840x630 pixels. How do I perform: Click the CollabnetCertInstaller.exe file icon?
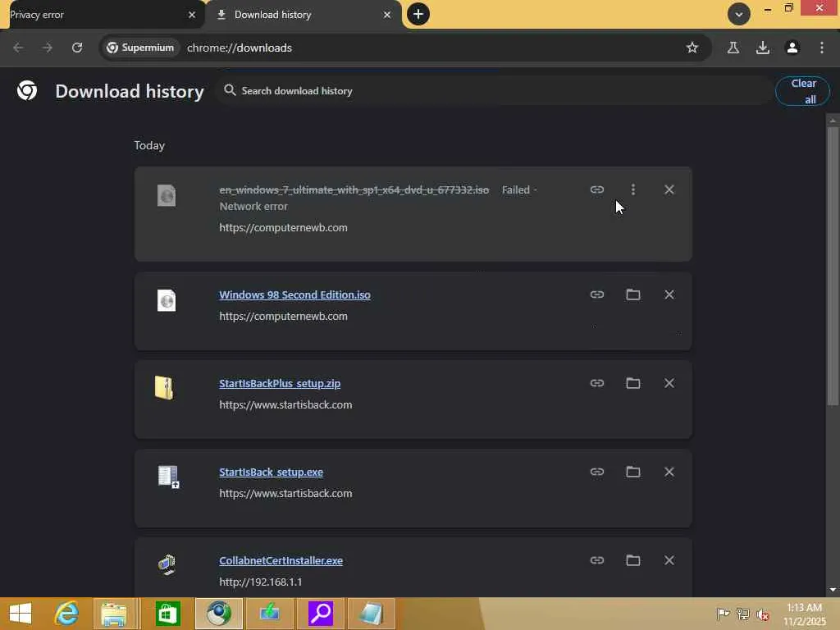pos(167,564)
